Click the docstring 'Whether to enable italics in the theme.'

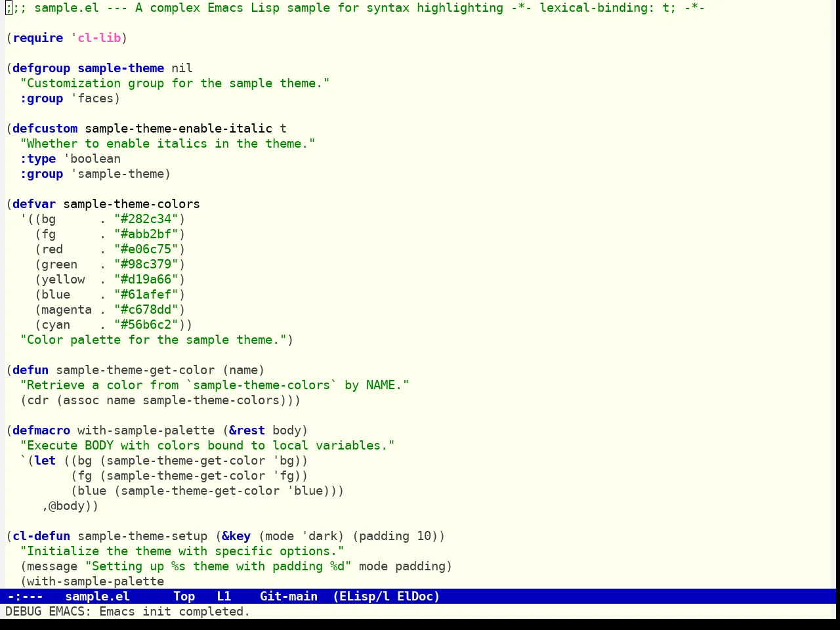pyautogui.click(x=167, y=144)
